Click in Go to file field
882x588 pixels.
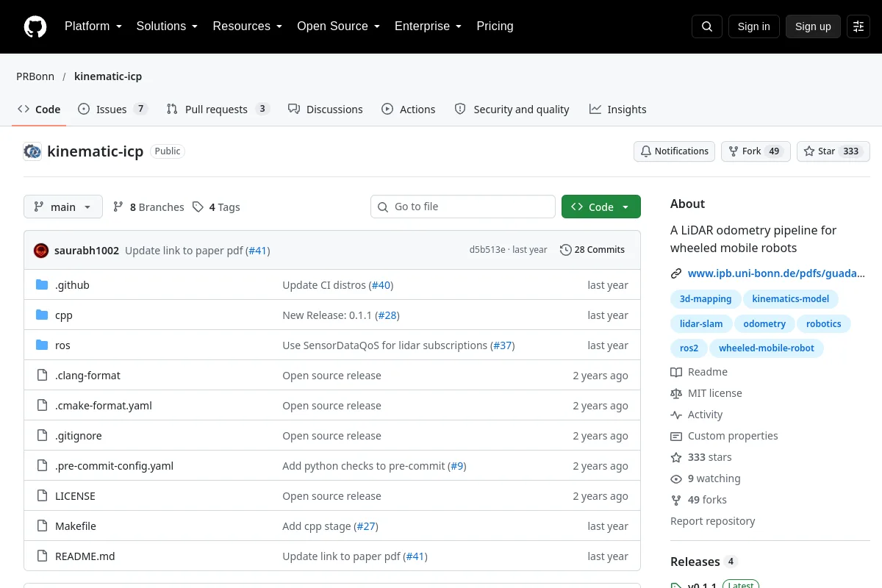pyautogui.click(x=463, y=207)
